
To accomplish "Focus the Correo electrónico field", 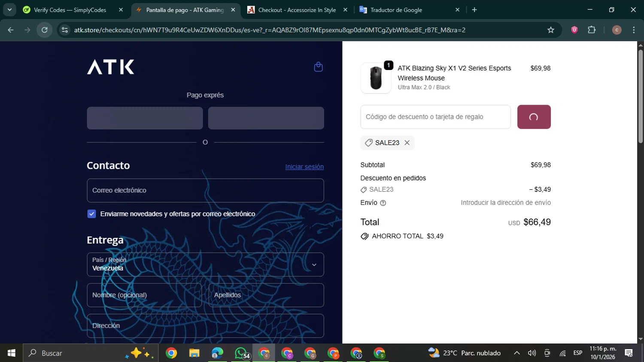I will point(205,190).
